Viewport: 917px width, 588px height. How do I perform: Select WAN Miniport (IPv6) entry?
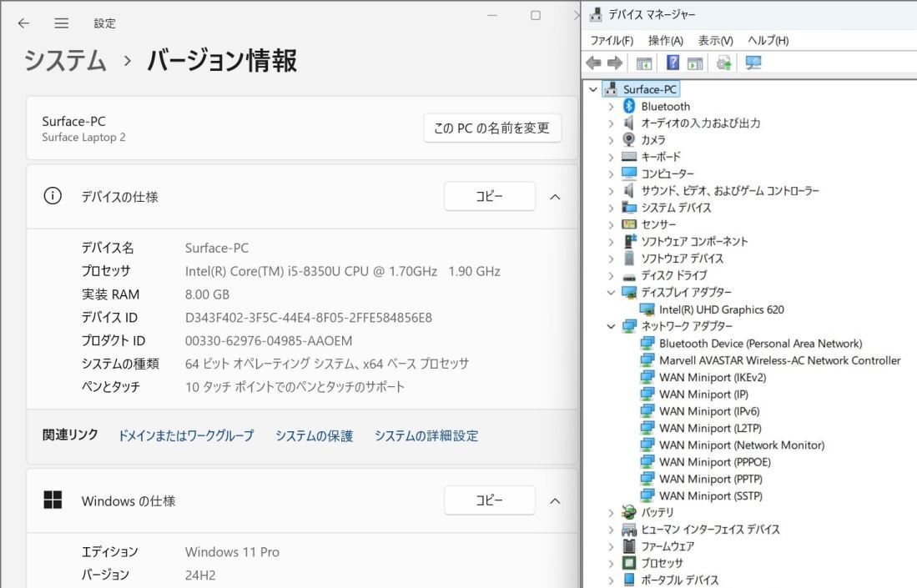coord(709,411)
